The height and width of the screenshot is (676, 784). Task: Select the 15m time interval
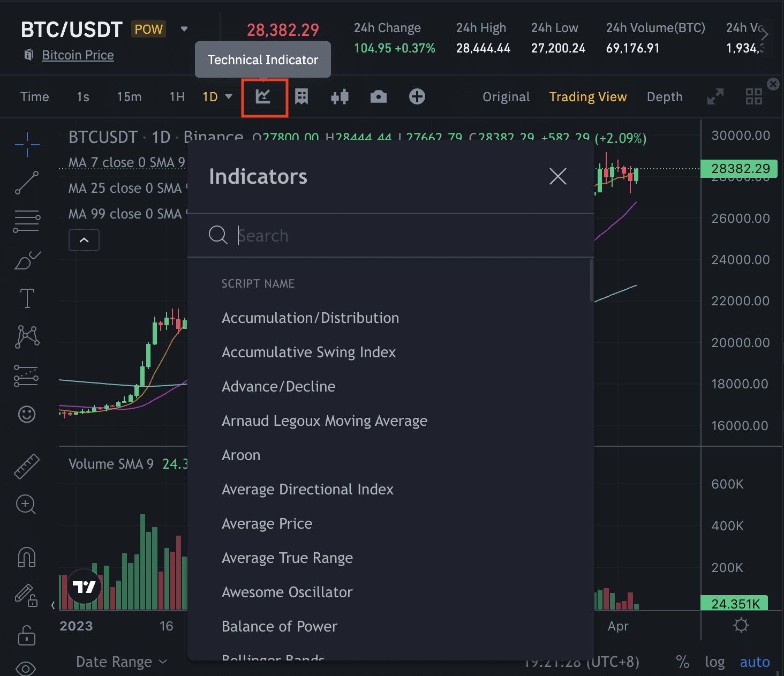point(130,97)
